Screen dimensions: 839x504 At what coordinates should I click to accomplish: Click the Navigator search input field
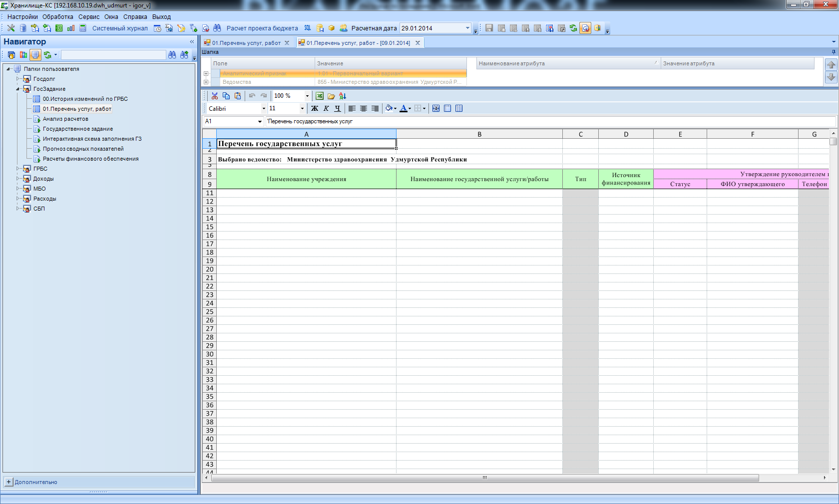[113, 55]
